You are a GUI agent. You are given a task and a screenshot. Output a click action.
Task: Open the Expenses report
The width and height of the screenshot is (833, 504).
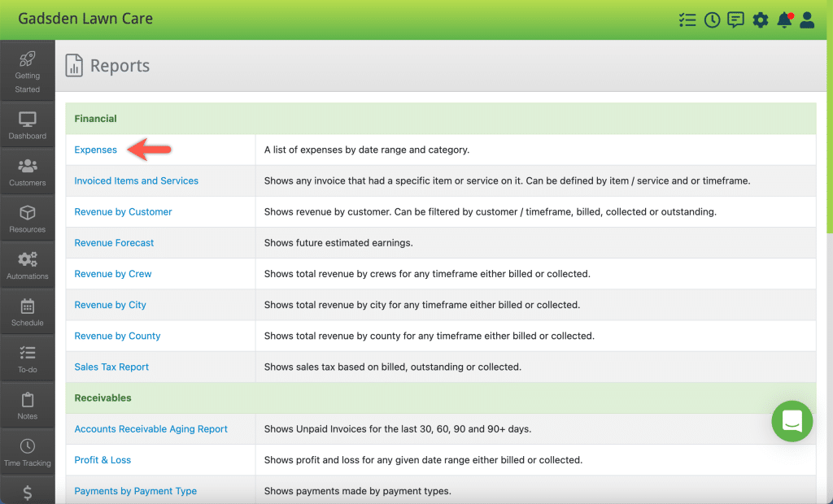[x=96, y=150]
